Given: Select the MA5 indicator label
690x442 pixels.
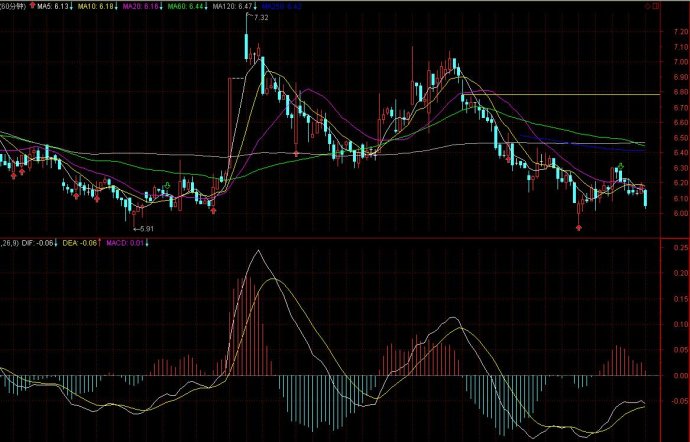Looking at the screenshot, I should [x=54, y=6].
